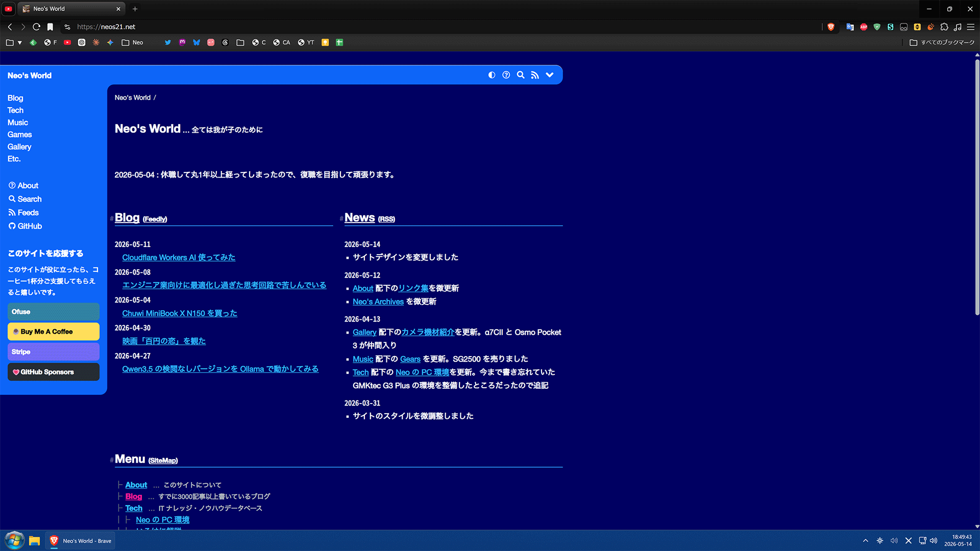Show hidden tray icons chevron
The height and width of the screenshot is (551, 980).
866,541
